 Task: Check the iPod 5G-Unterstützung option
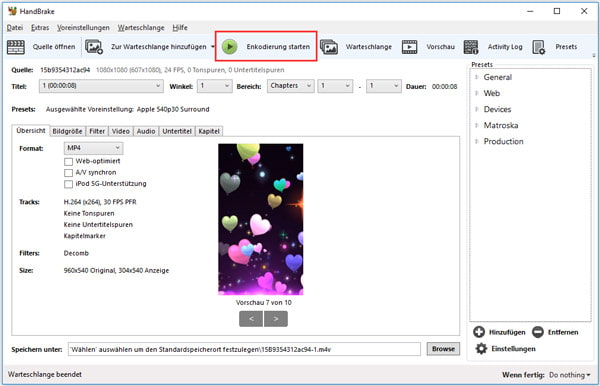click(68, 184)
